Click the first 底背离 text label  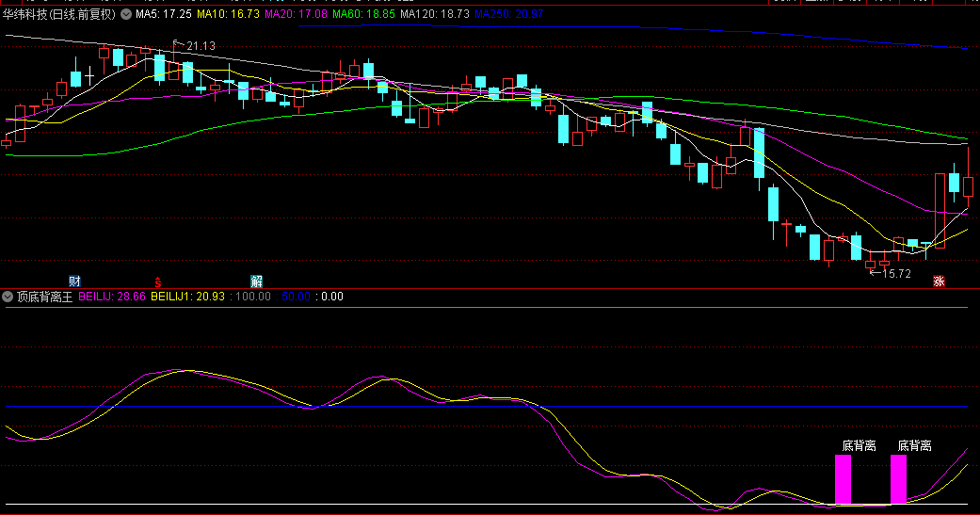859,445
